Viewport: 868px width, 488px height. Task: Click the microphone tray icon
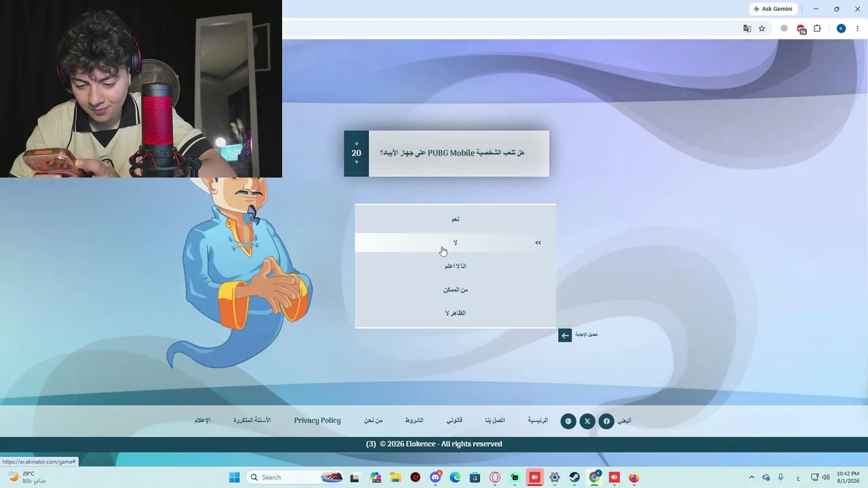click(x=781, y=477)
